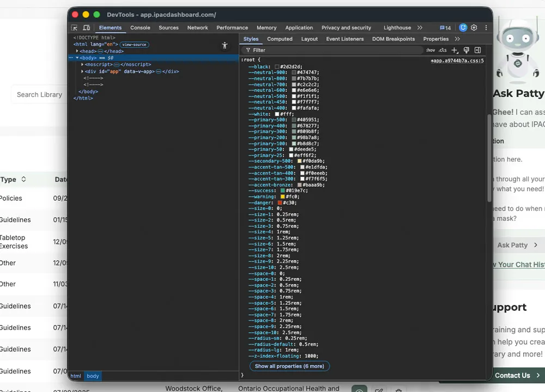Expand the noscript element node
Viewport: 545px width, 392px height.
(x=82, y=65)
